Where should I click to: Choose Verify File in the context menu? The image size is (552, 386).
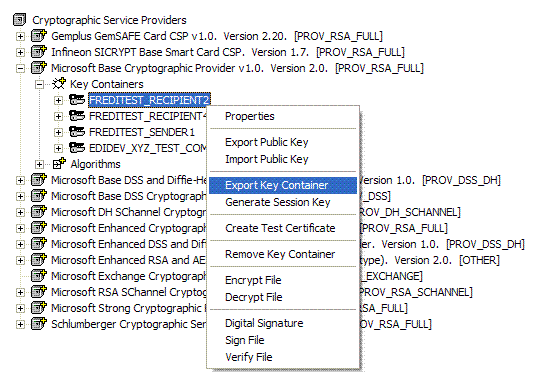pyautogui.click(x=249, y=357)
